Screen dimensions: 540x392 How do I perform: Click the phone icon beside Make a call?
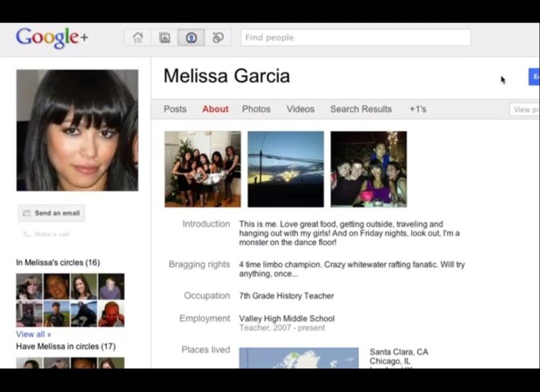tap(26, 234)
